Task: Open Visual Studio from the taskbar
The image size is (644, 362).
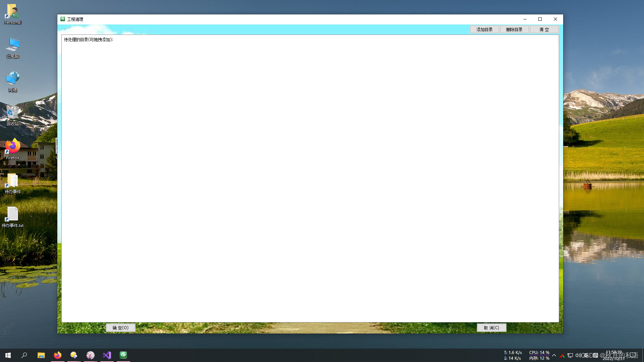Action: 107,355
